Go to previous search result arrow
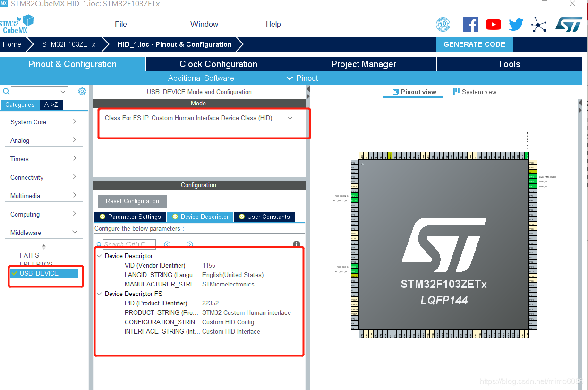The height and width of the screenshot is (390, 588). (167, 244)
